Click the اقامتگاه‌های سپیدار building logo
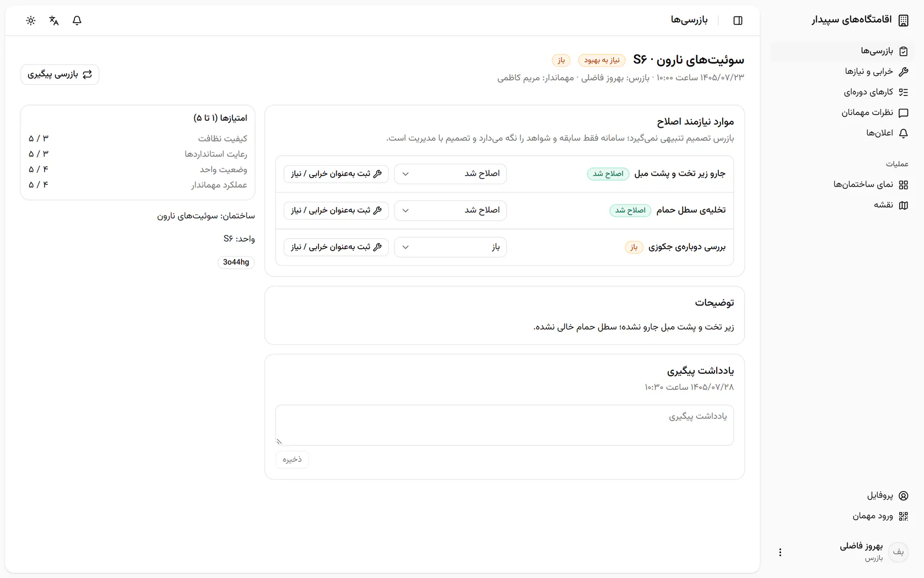Viewport: 924px width, 578px height. (x=903, y=20)
